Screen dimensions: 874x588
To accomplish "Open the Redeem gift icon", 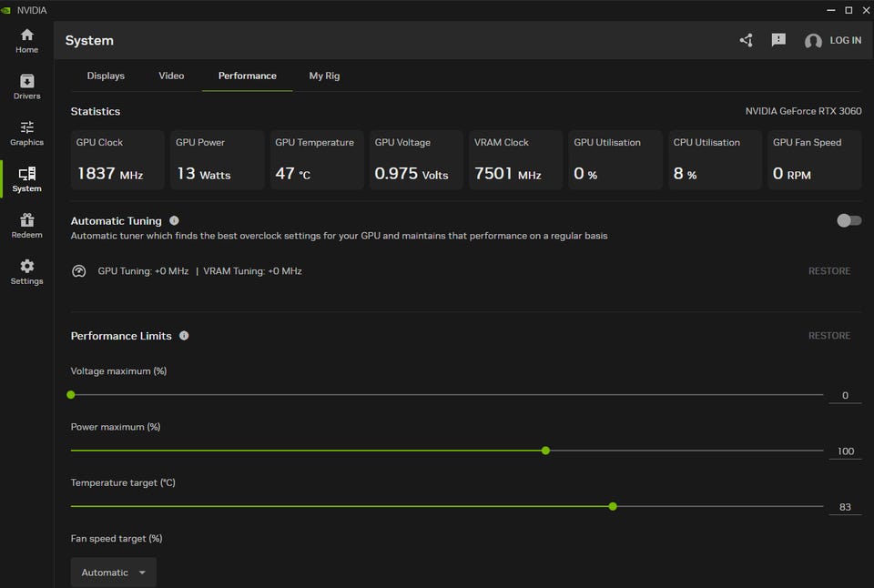I will coord(26,226).
